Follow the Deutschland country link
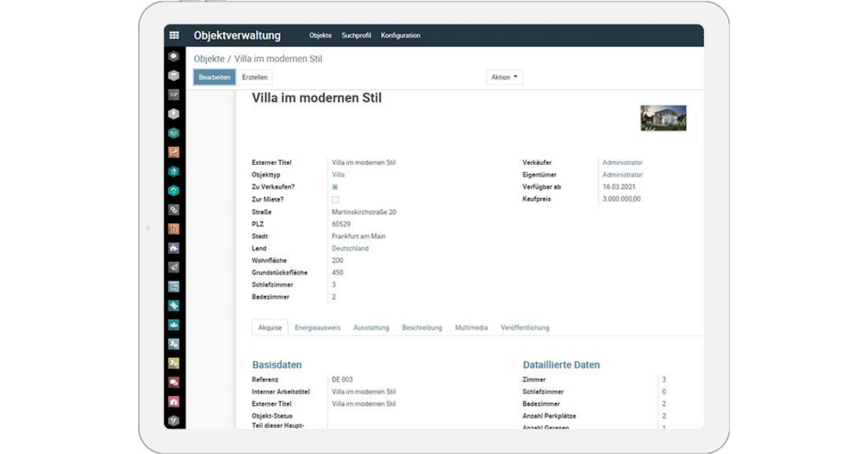 coord(351,248)
